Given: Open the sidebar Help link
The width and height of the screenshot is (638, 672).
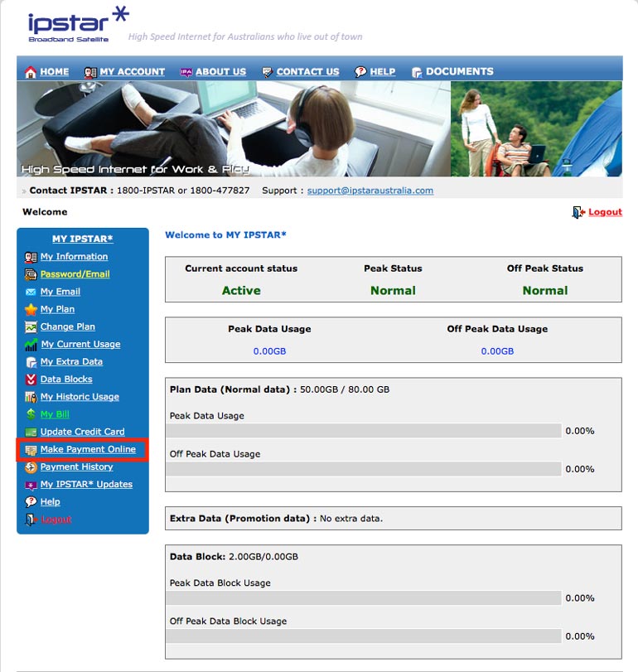Looking at the screenshot, I should (51, 502).
